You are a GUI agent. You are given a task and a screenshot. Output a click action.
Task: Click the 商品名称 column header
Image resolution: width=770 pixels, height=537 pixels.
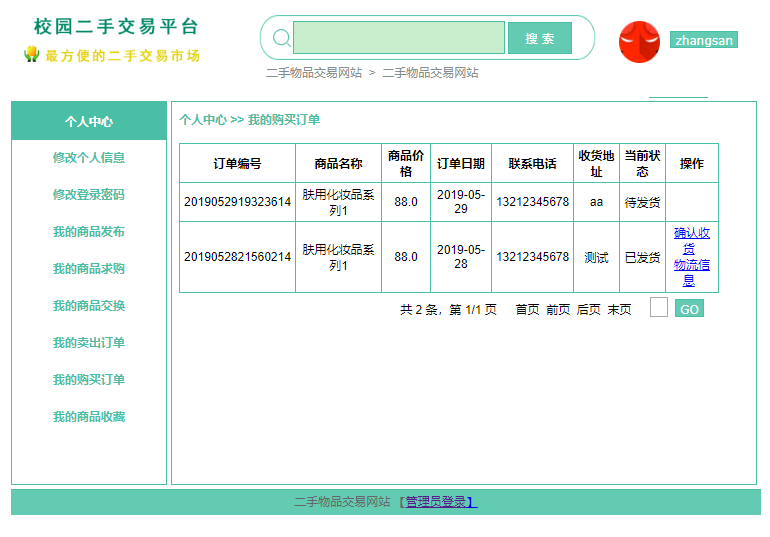tap(338, 163)
